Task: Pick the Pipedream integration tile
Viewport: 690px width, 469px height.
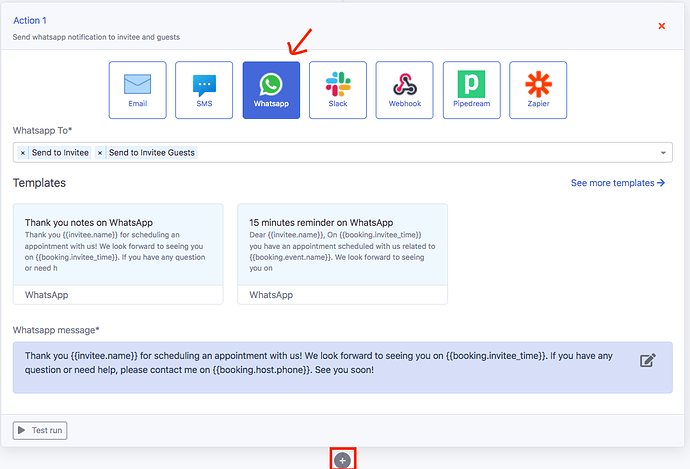Action: (471, 90)
